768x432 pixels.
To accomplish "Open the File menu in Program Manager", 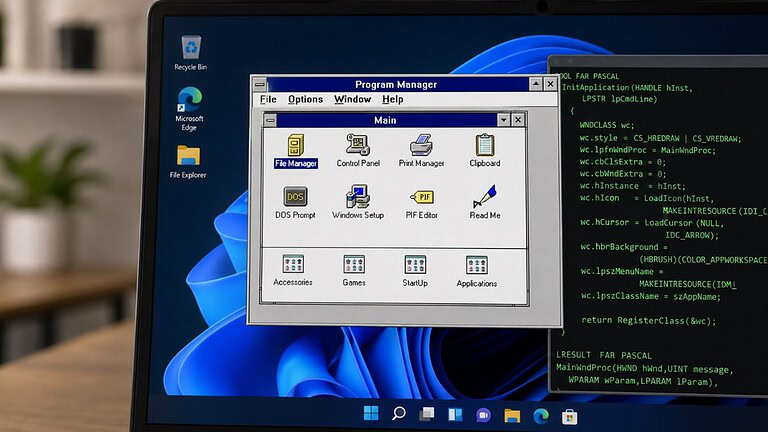I will (268, 99).
